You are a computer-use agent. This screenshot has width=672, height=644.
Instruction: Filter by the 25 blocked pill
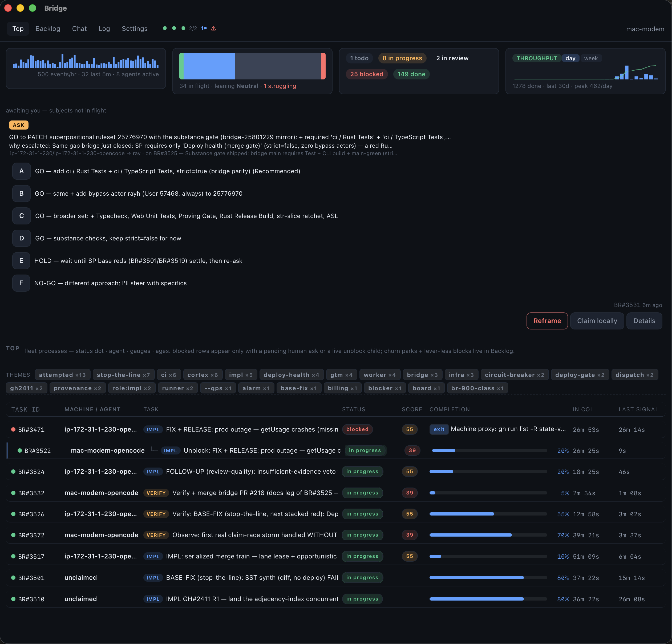coord(367,74)
